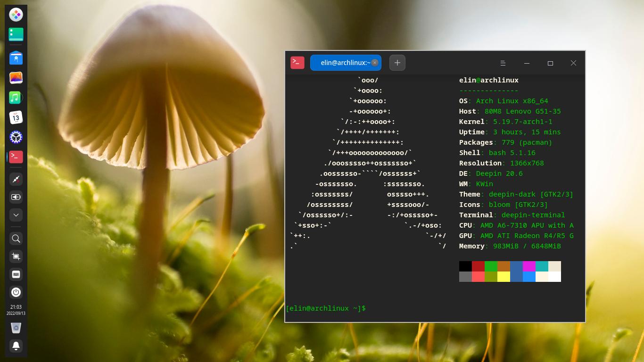Open the Trash bin in dock
Image resolution: width=644 pixels, height=362 pixels.
(x=16, y=328)
